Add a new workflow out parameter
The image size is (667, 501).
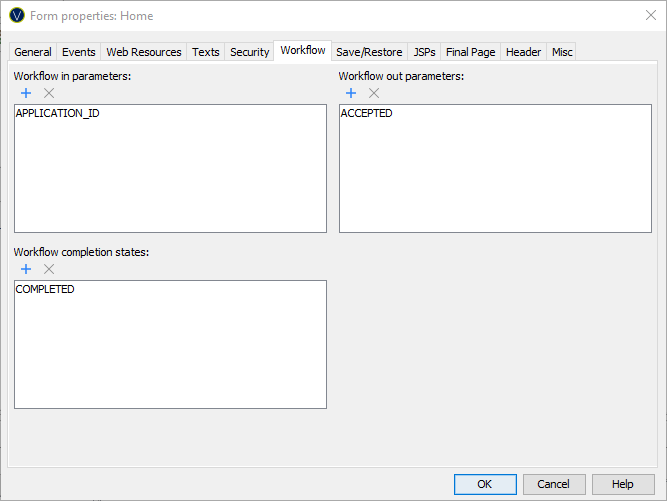[351, 93]
